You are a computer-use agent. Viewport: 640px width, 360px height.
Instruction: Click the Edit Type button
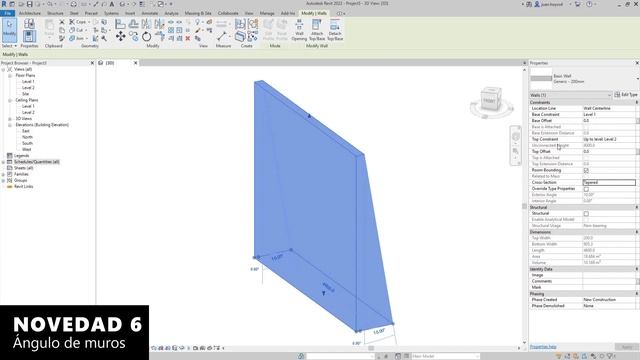(x=626, y=95)
